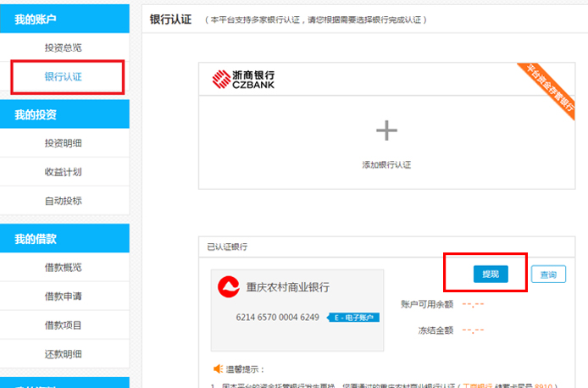The image size is (588, 388).
Task: Click the 冻结金额 label
Action: [435, 330]
